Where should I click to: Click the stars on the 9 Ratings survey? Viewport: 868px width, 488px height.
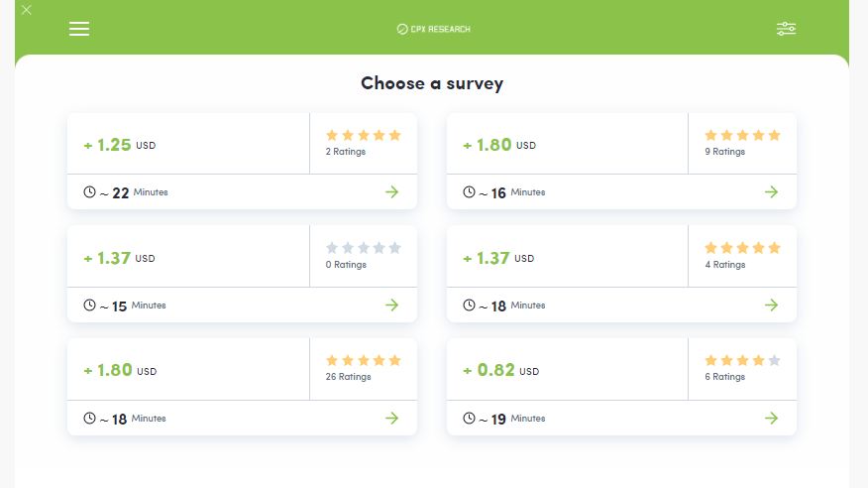pos(742,135)
